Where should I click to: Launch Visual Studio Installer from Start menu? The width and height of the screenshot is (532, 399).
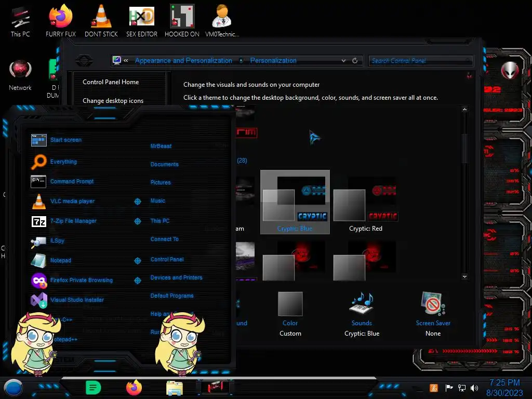click(x=68, y=300)
